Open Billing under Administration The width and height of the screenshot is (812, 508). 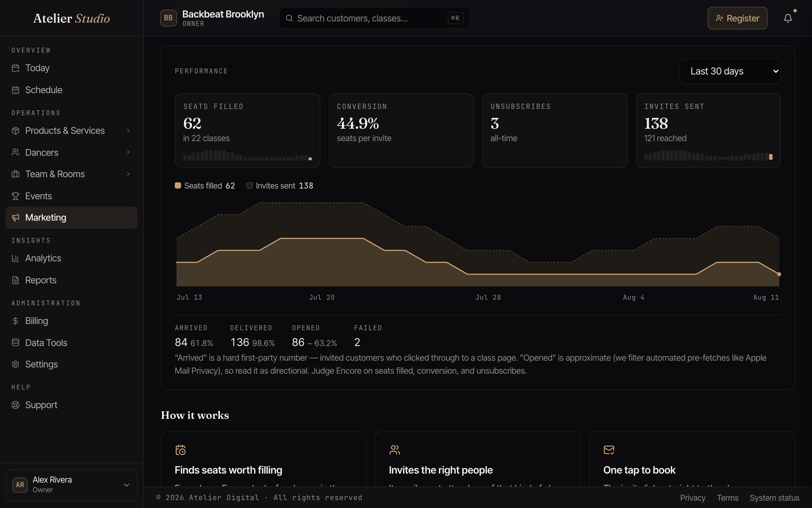tap(71, 321)
